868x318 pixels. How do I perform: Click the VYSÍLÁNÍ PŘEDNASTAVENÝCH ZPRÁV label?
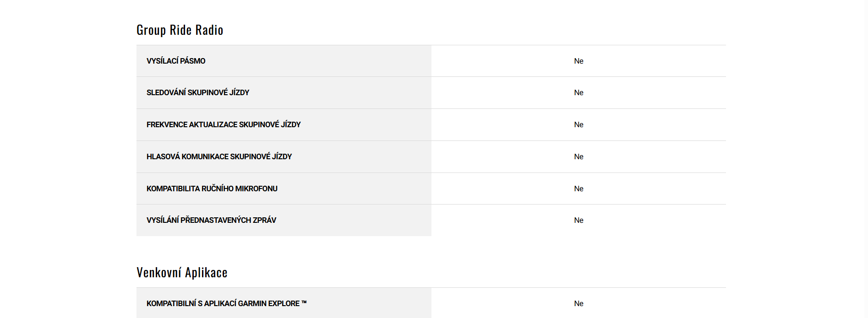211,220
